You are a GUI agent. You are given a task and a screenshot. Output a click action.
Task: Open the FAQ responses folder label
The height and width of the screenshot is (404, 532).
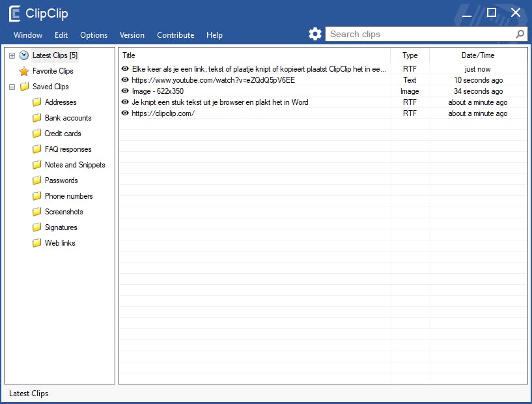(x=68, y=149)
